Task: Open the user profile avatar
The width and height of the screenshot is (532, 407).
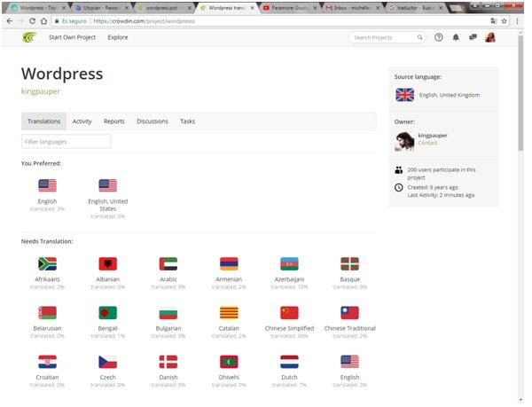Action: tap(490, 37)
